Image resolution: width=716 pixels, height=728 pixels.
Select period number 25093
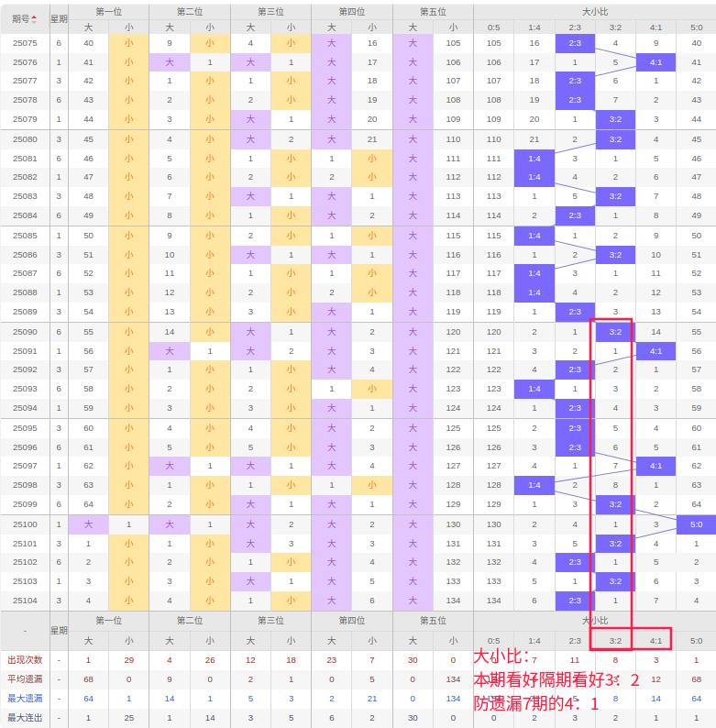25,389
